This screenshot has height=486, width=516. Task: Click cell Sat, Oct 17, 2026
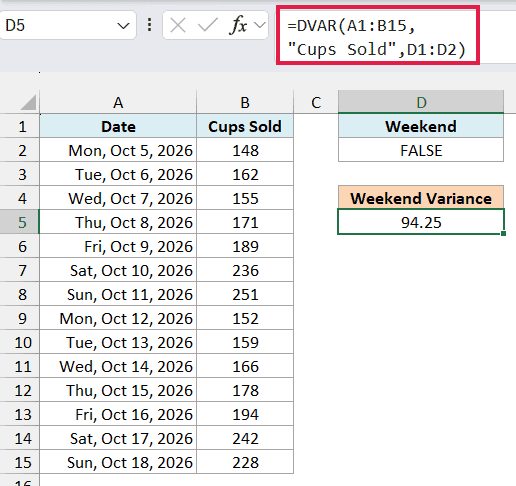click(x=118, y=438)
